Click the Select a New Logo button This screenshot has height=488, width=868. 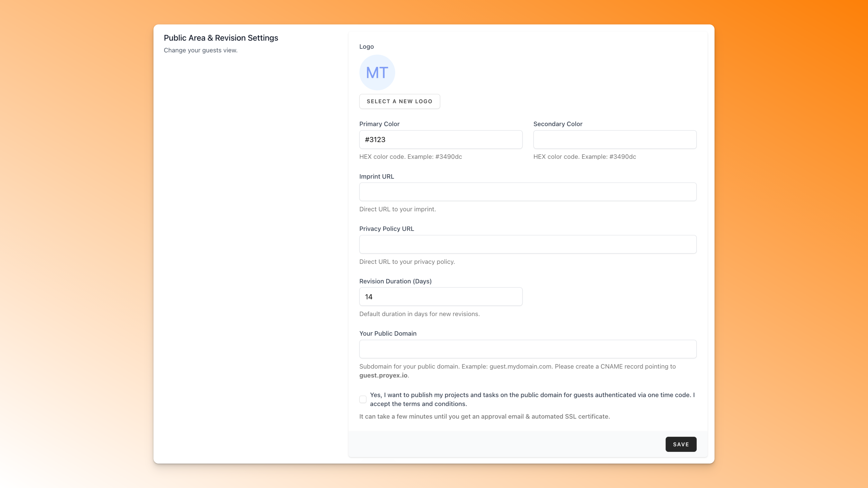tap(400, 102)
